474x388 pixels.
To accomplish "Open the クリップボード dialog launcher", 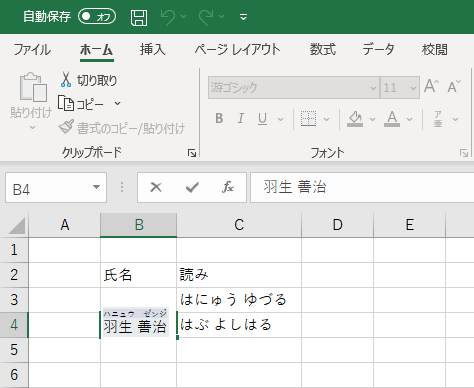I will (192, 153).
